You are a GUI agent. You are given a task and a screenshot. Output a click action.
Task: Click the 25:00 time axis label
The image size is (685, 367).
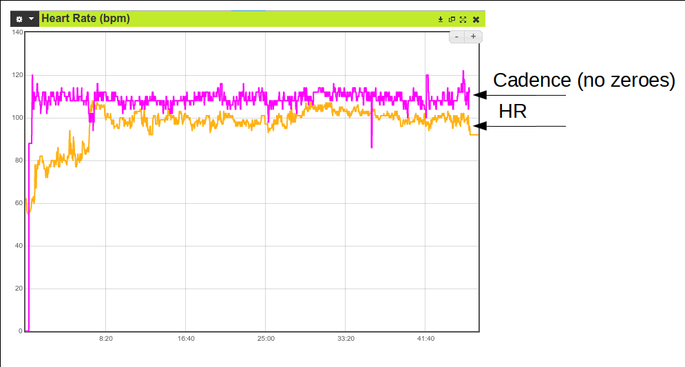266,339
